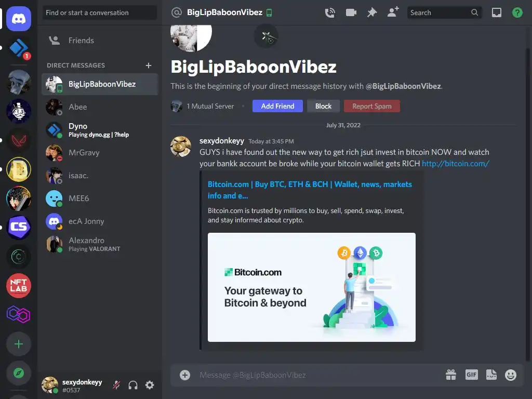The image size is (532, 399).
Task: Open the Bitcoin.com embed title link
Action: (x=310, y=190)
